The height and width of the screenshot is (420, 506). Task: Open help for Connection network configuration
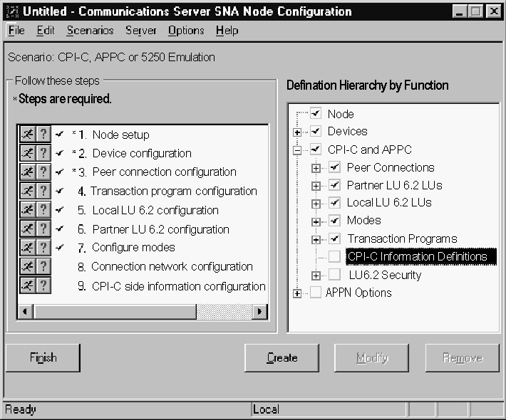pos(43,266)
